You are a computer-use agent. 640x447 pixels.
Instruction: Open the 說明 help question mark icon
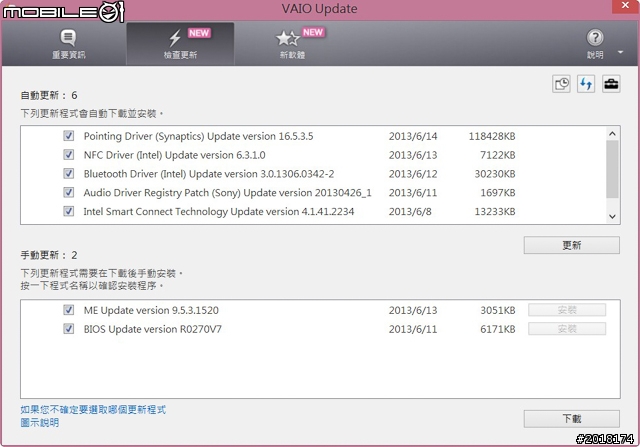[595, 38]
